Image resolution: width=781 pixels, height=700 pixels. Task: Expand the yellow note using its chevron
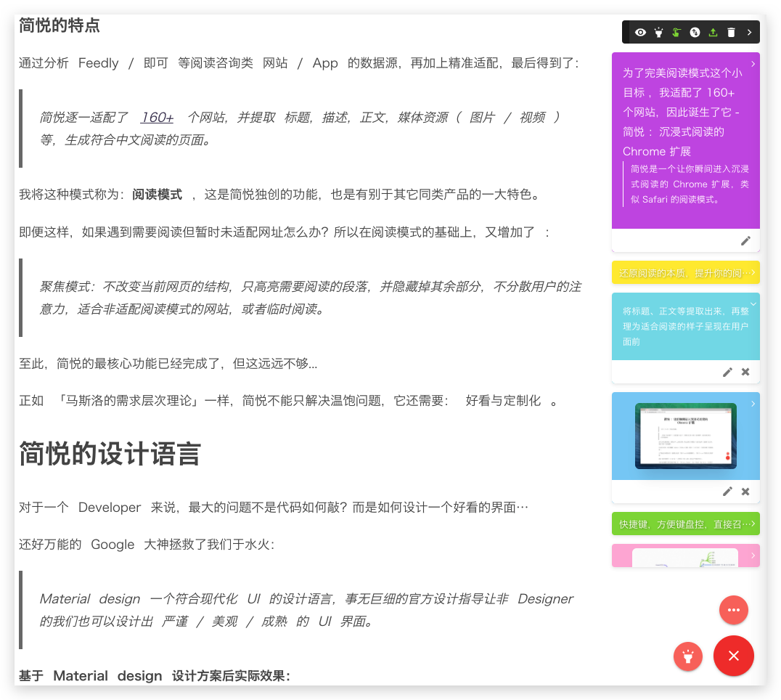point(753,271)
